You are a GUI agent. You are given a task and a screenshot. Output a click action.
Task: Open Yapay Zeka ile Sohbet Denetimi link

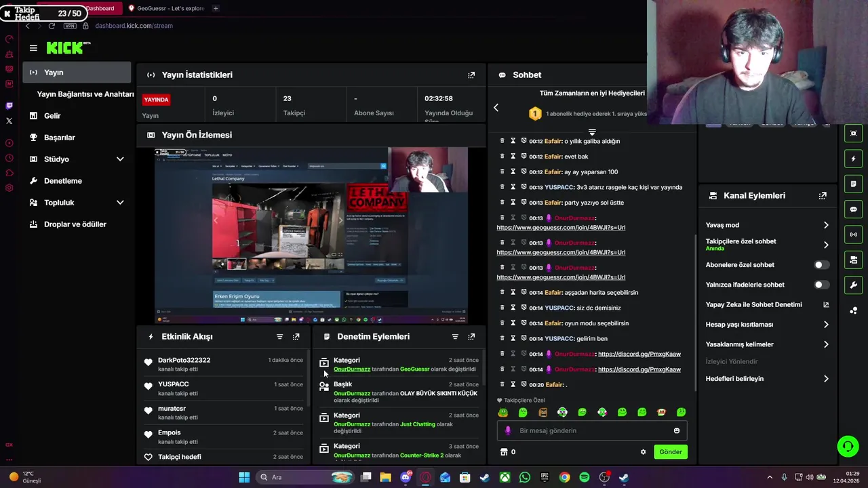(x=767, y=305)
